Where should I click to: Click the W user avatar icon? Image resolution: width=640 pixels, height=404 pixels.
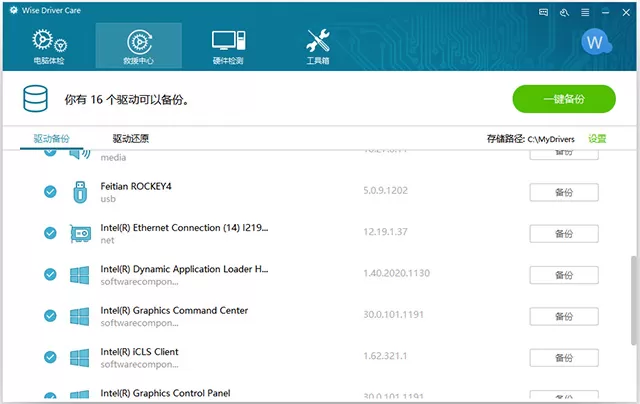(x=596, y=42)
